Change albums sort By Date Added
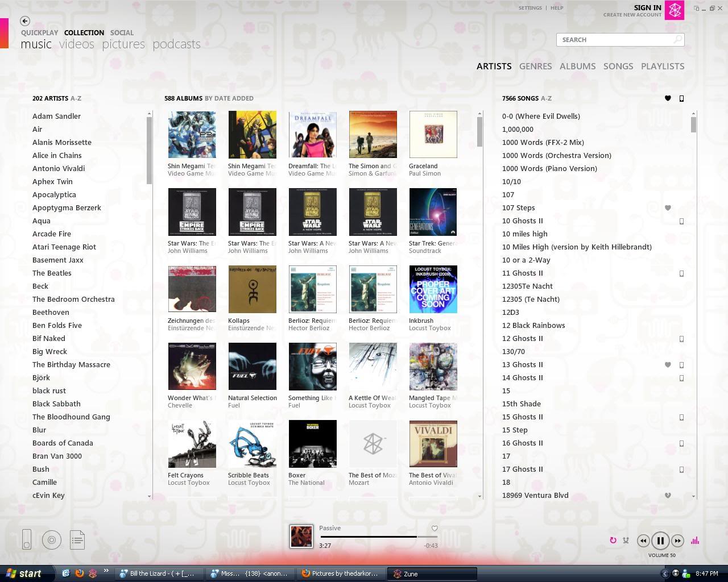Viewport: 728px width, 582px height. (229, 98)
